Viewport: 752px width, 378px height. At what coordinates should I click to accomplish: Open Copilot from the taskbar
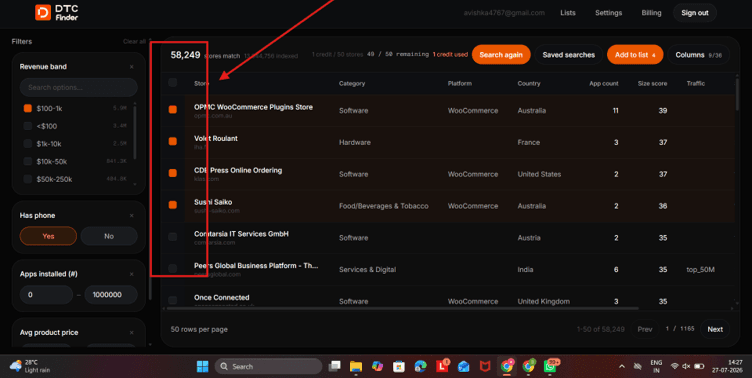tap(377, 366)
